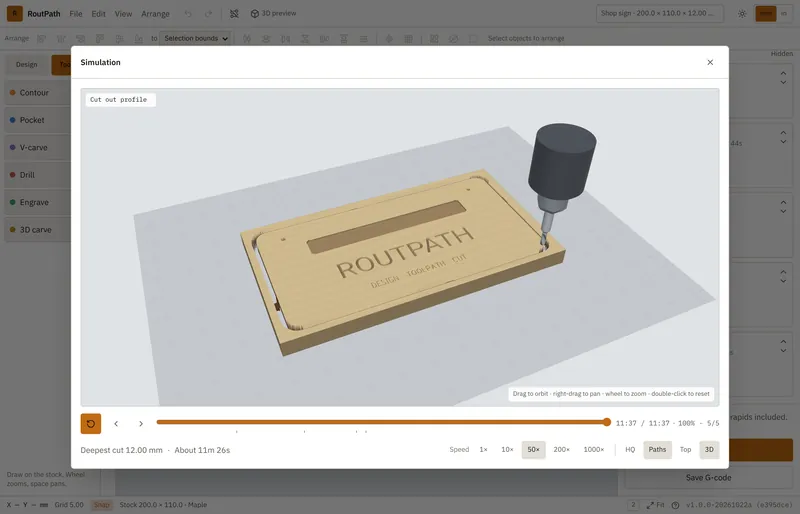Click the crossed-tools icon beside 3D preview
Viewport: 800px width, 514px height.
[x=234, y=14]
